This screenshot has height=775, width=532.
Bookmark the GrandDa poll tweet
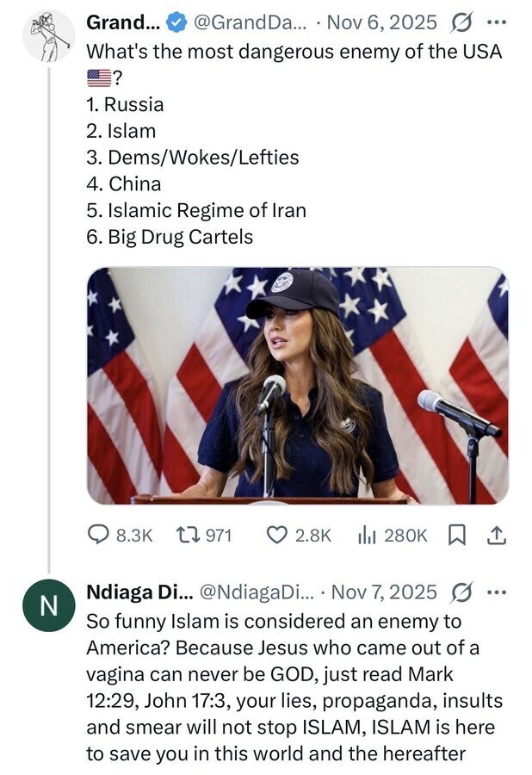[x=456, y=535]
